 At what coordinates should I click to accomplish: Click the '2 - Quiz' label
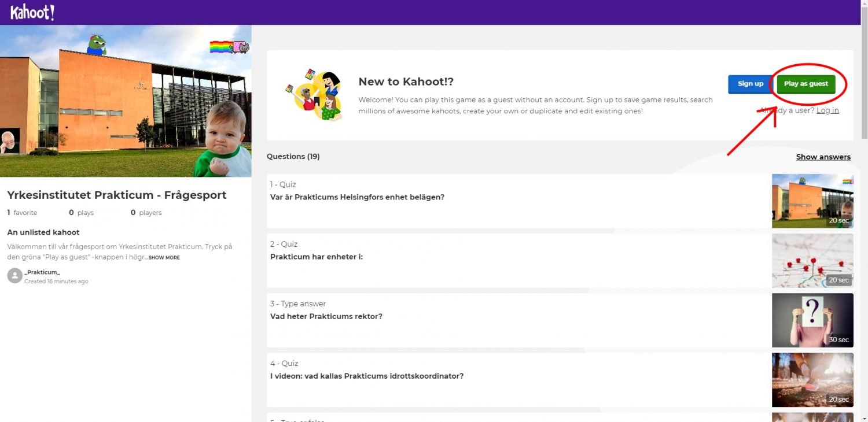pyautogui.click(x=284, y=244)
